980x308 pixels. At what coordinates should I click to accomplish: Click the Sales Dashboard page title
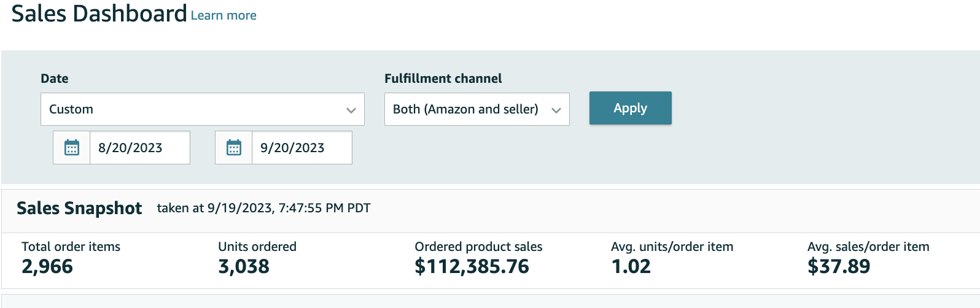[99, 13]
